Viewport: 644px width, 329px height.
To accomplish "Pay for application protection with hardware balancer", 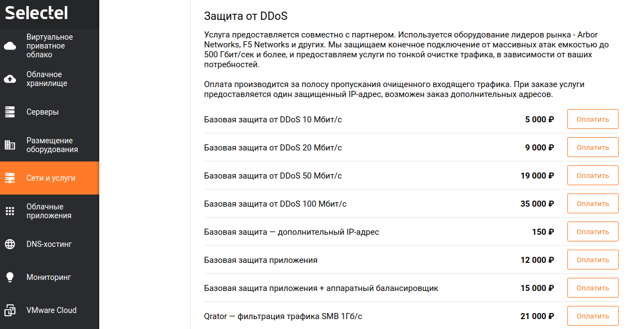I will point(593,288).
